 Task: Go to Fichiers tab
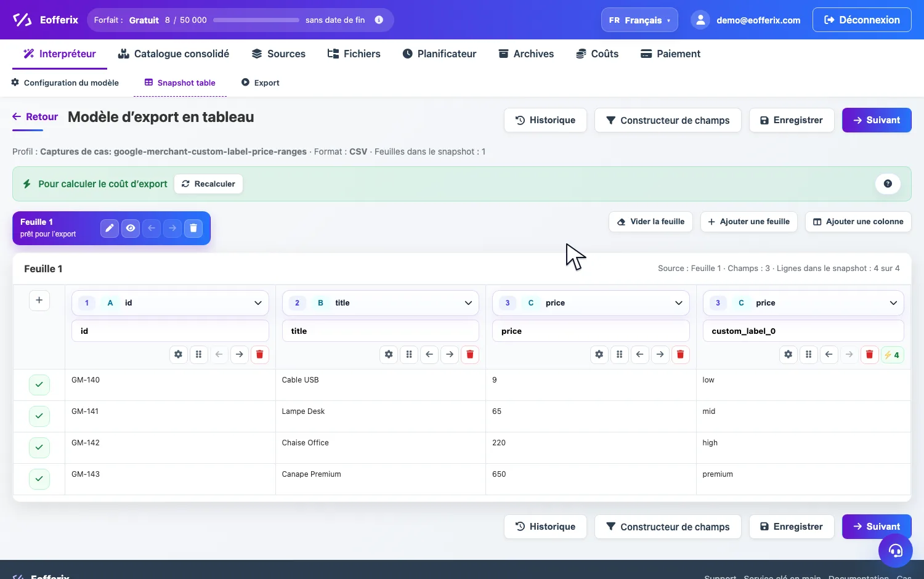(x=354, y=54)
